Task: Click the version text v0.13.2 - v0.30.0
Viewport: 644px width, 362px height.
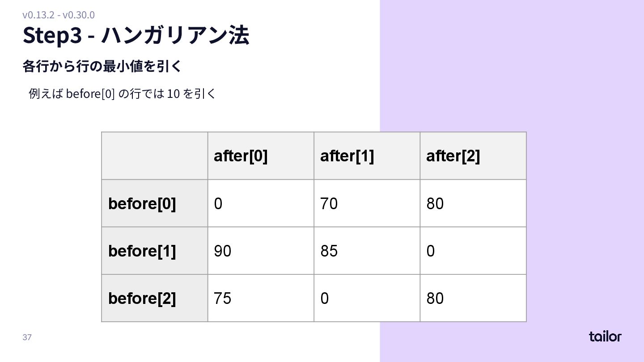Action: tap(59, 15)
